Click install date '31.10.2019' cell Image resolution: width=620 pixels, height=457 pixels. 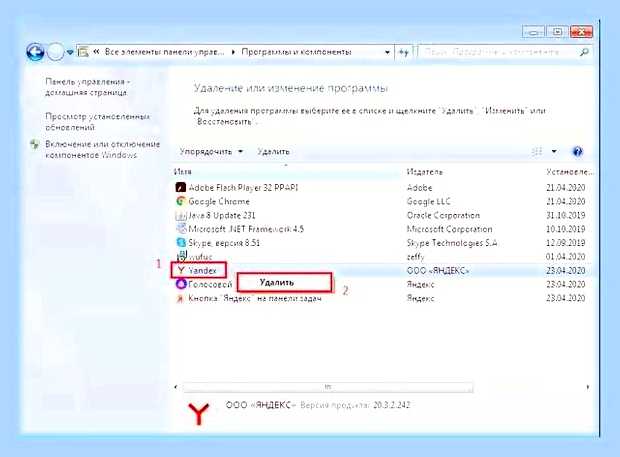[x=566, y=215]
